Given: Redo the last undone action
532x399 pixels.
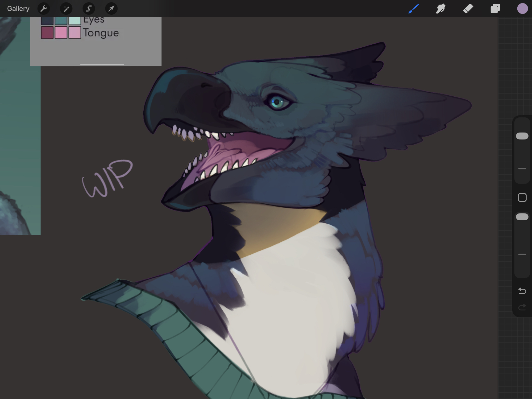Looking at the screenshot, I should [522, 307].
